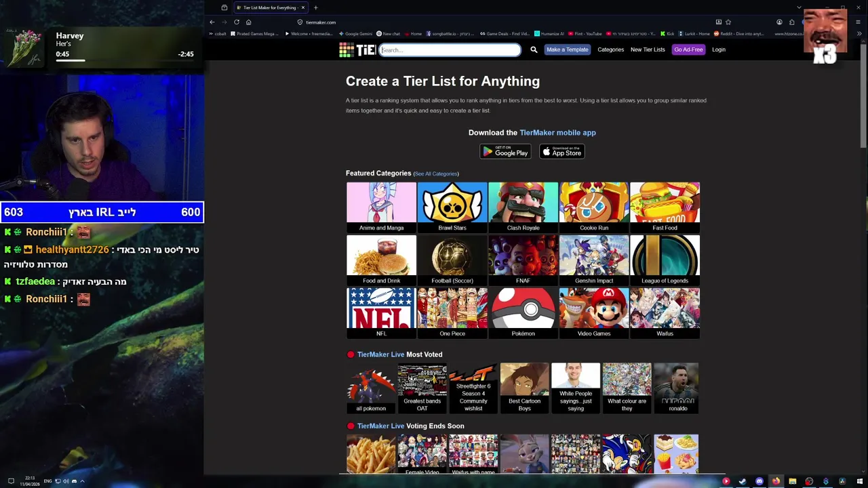Click the taskbar volume speaker icon
This screenshot has height=488, width=868.
[x=66, y=481]
